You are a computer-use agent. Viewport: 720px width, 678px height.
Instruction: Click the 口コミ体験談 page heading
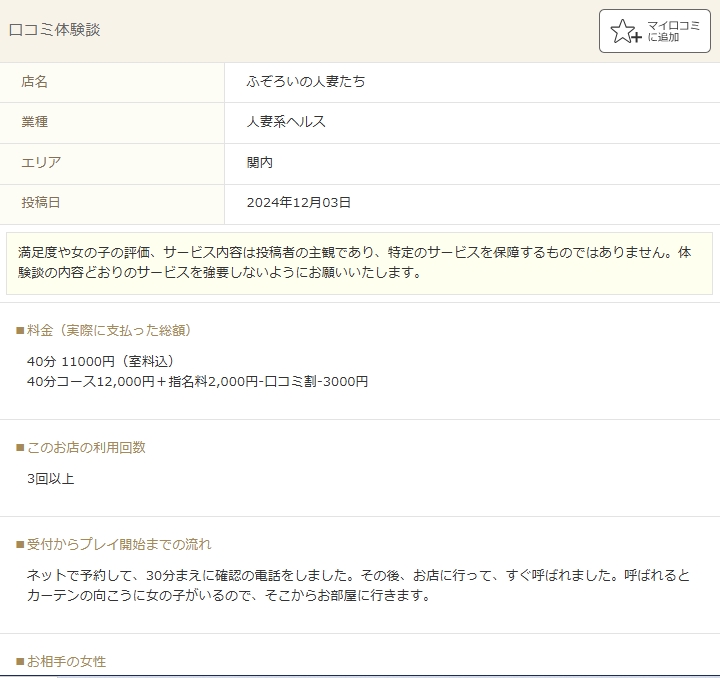point(54,30)
